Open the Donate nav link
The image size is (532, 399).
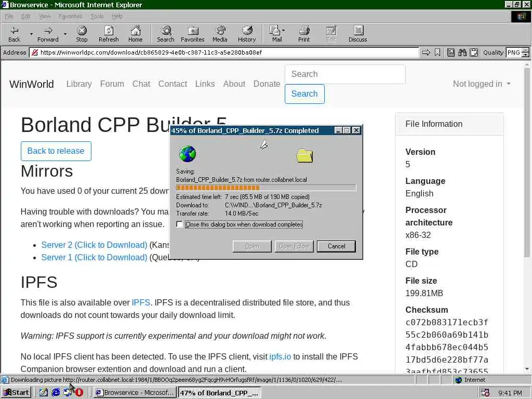coord(267,84)
